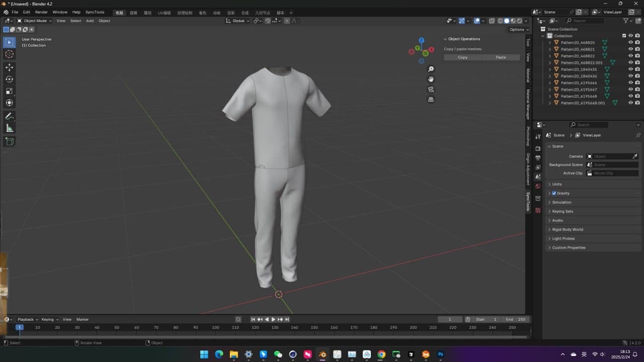The image size is (644, 362).
Task: Pin the properties editor context
Action: tap(638, 135)
